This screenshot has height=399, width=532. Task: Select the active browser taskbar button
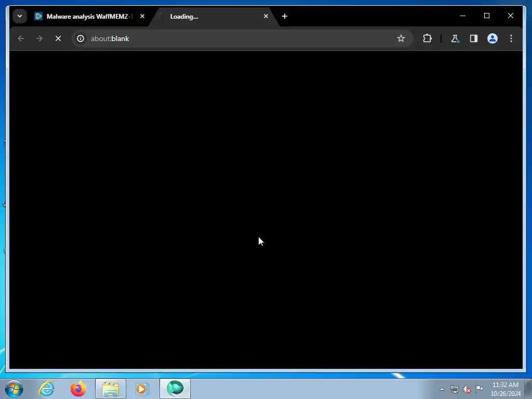coord(175,389)
